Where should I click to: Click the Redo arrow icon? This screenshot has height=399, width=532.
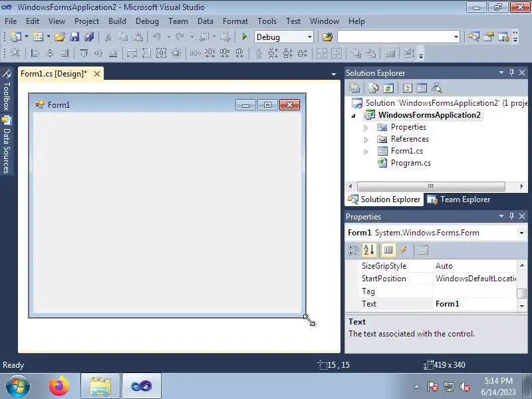coord(180,37)
